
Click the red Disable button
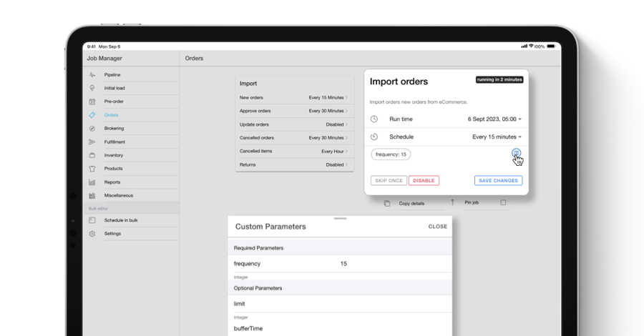coord(424,181)
